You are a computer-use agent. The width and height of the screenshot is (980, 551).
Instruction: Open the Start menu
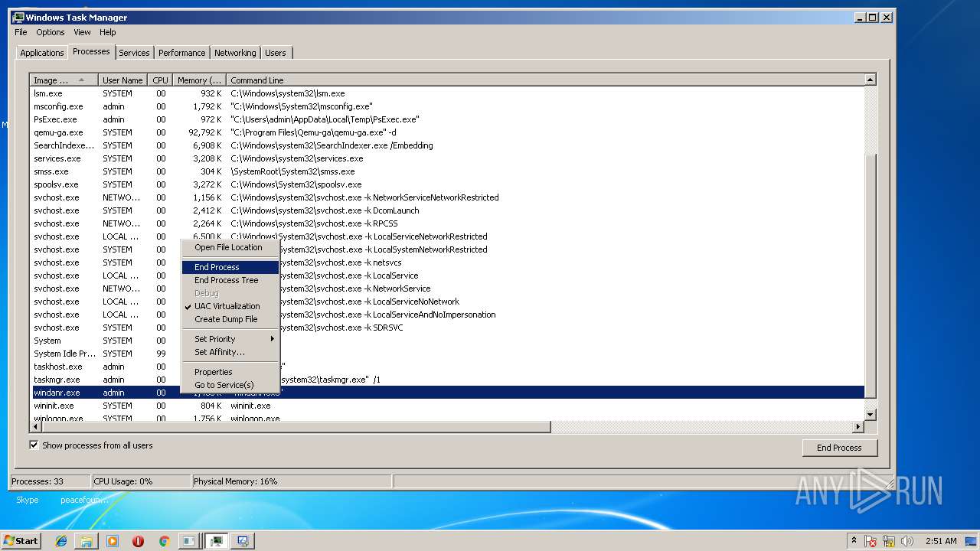(x=21, y=540)
